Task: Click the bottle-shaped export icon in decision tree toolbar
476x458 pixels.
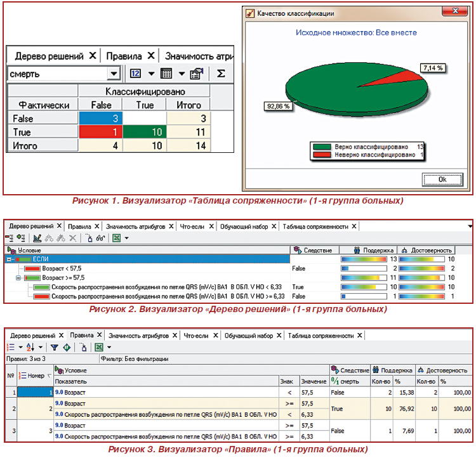Action: click(89, 238)
